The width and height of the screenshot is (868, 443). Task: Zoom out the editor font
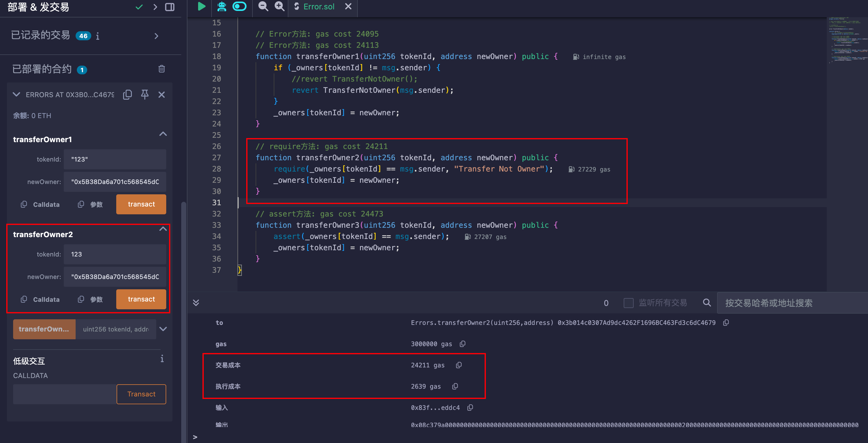coord(263,6)
